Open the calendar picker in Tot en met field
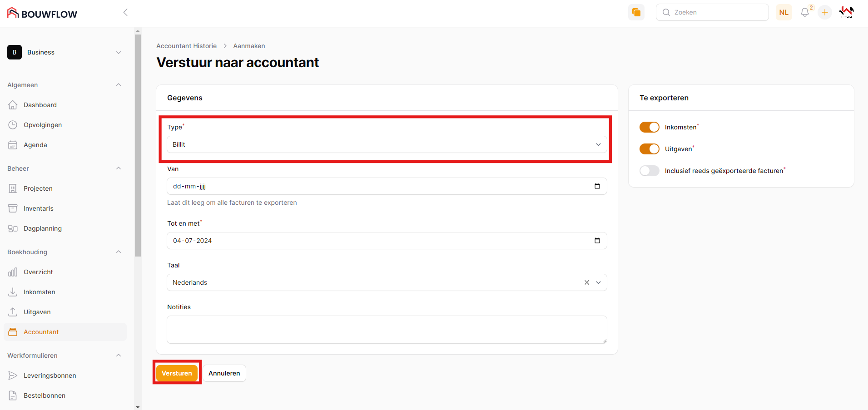The width and height of the screenshot is (868, 410). pyautogui.click(x=597, y=241)
